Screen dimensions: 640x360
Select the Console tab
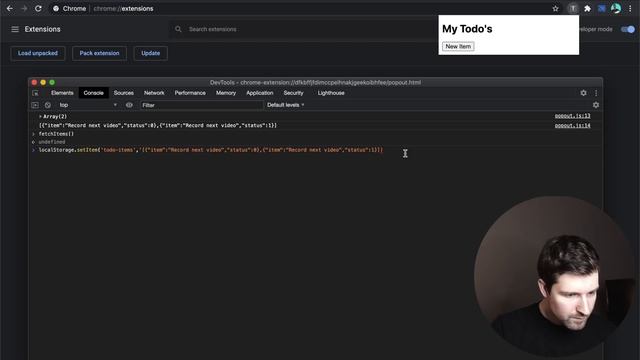(x=93, y=93)
